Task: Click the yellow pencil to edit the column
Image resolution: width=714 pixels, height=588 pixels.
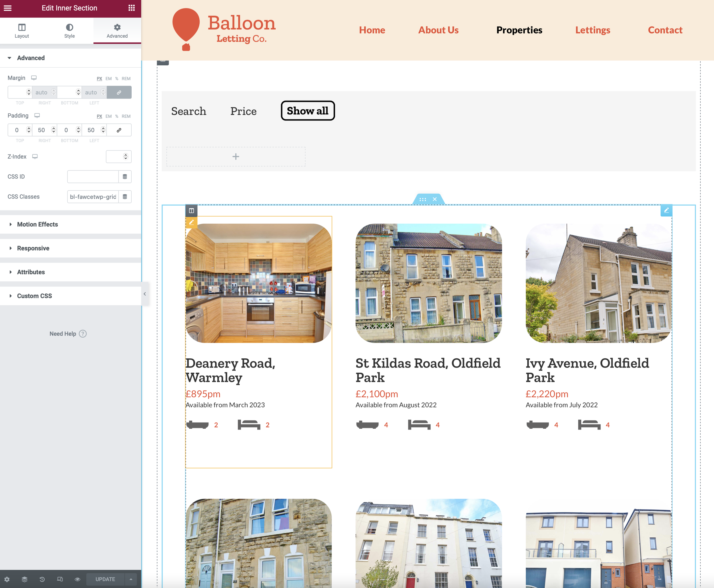Action: (x=191, y=222)
